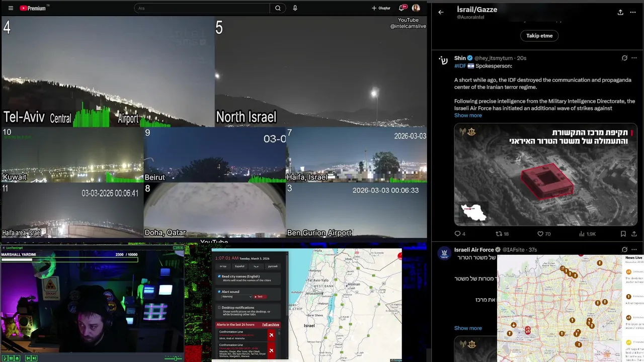The width and height of the screenshot is (644, 362).
Task: Open more options for İsrail/Gazze list
Action: click(x=633, y=12)
